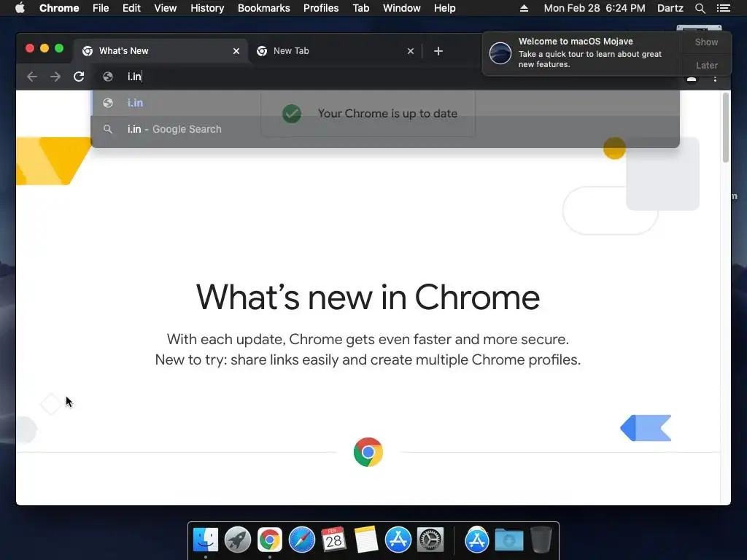Go back with the left arrow button

tap(32, 77)
